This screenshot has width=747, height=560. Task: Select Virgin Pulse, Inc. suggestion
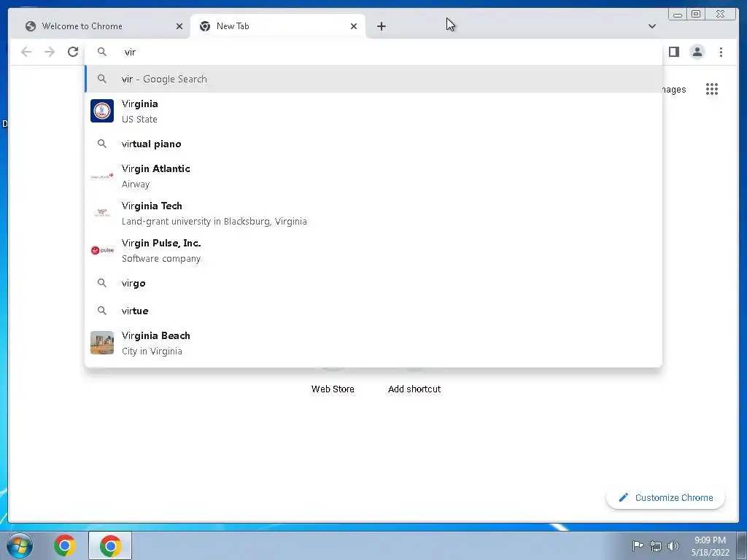coord(373,250)
